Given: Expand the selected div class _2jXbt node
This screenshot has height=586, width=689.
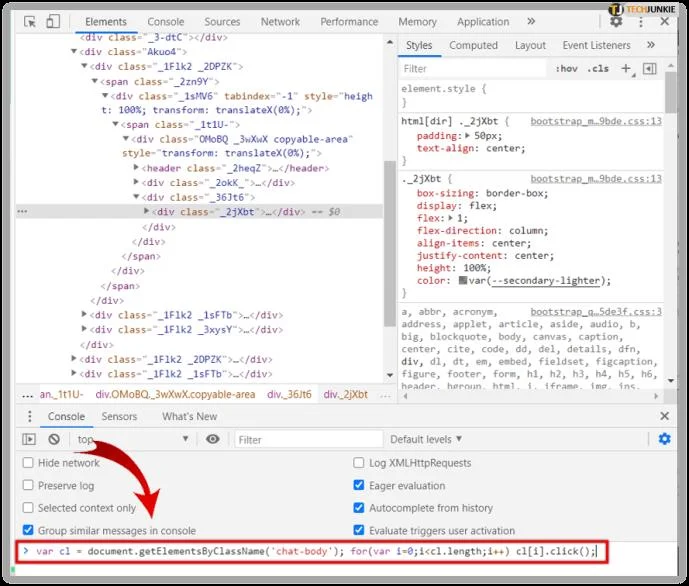Looking at the screenshot, I should (146, 211).
